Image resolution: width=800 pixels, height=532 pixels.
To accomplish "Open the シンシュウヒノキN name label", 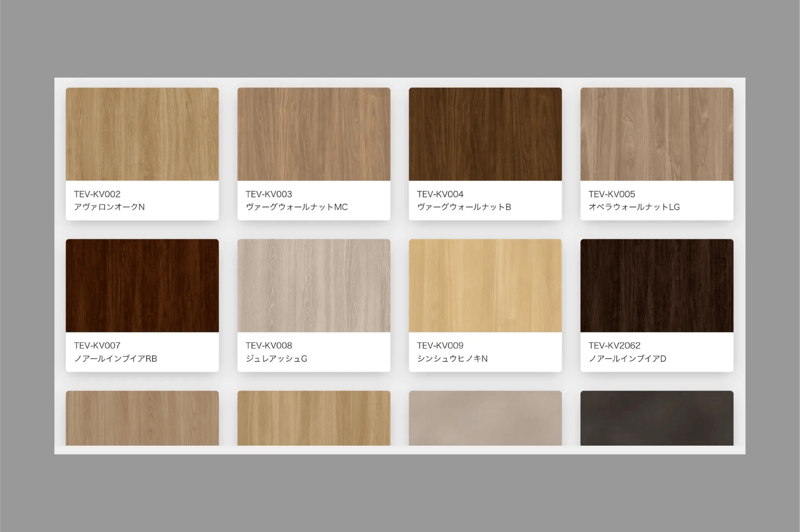I will [x=452, y=358].
